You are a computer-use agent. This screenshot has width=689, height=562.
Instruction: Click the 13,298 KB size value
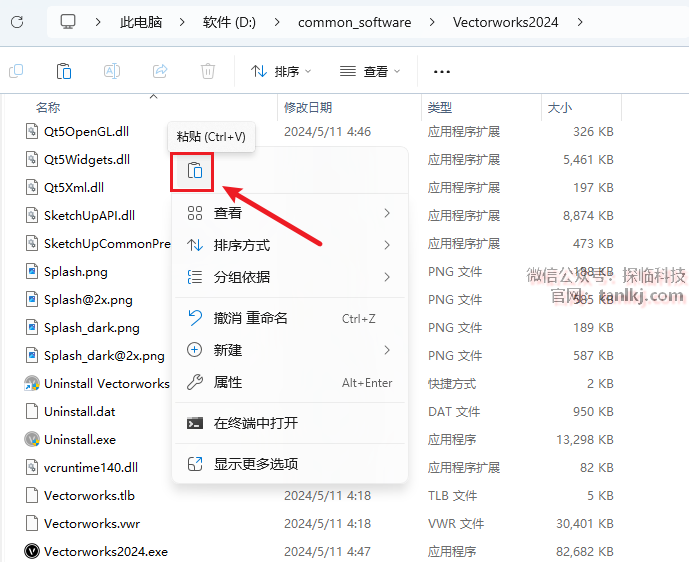coord(585,439)
